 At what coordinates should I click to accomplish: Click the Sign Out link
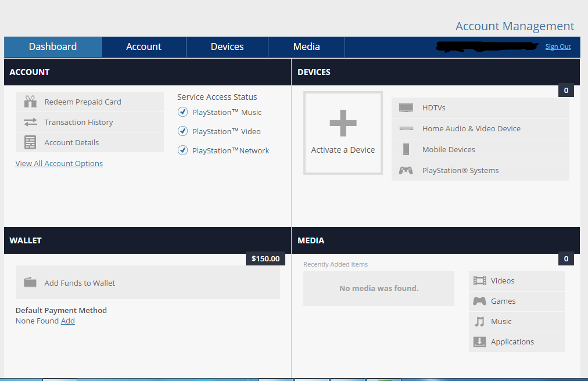[558, 46]
